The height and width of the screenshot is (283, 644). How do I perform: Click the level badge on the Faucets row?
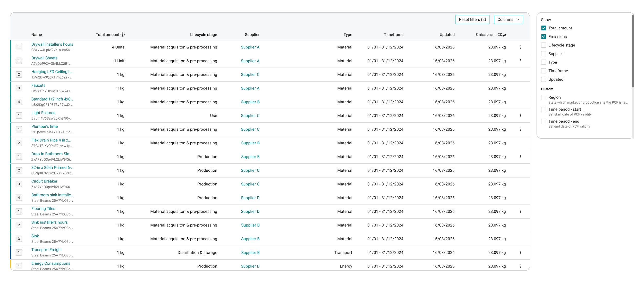[19, 88]
